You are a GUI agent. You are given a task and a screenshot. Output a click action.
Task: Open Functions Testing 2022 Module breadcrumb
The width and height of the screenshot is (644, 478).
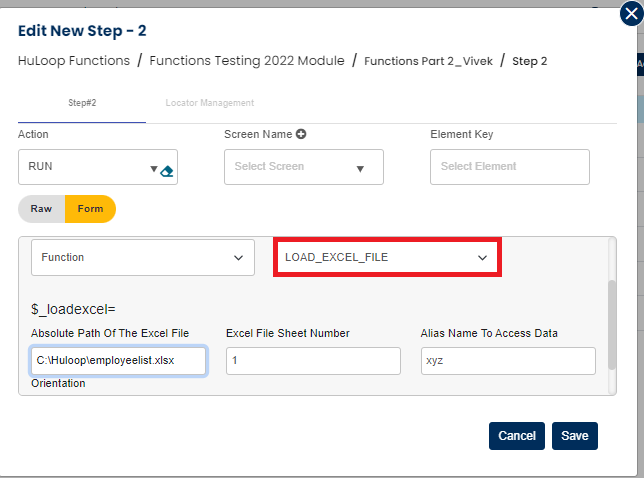[247, 61]
